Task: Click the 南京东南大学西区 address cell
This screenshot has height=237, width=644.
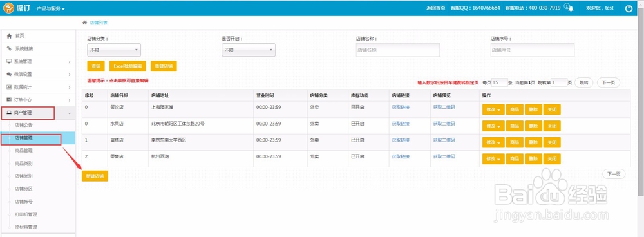Action: tap(201, 142)
